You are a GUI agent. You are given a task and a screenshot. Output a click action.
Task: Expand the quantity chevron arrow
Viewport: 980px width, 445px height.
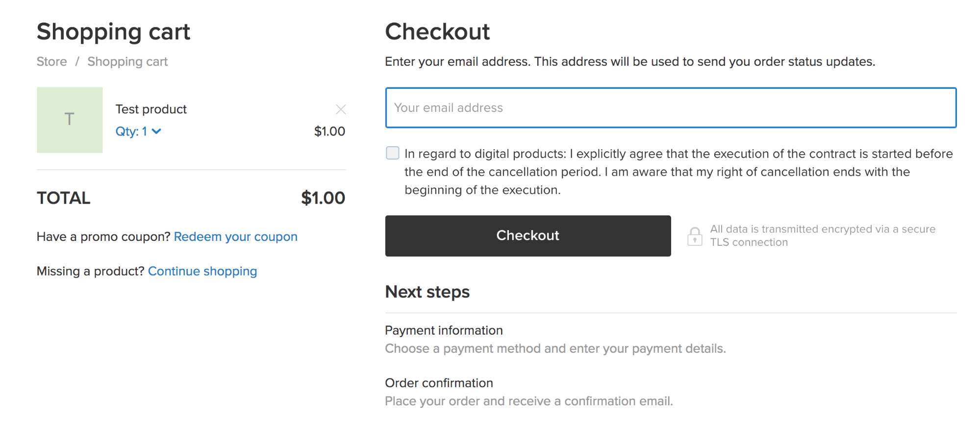click(156, 131)
